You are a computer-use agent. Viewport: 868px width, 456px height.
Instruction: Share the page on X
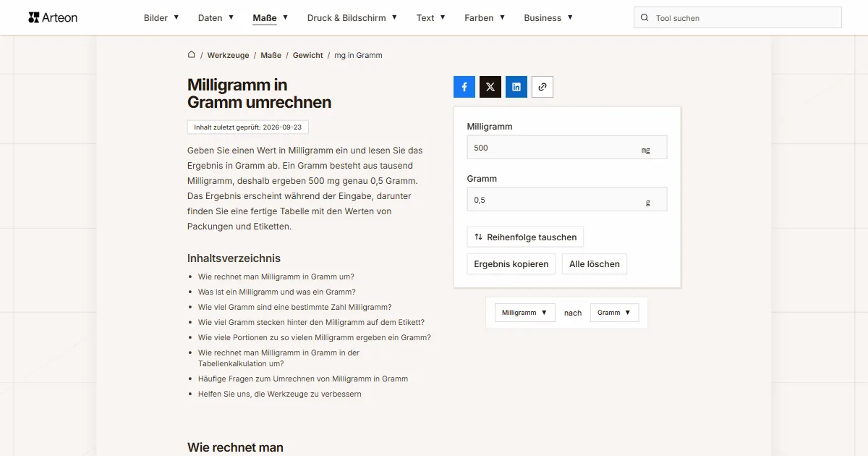(490, 87)
